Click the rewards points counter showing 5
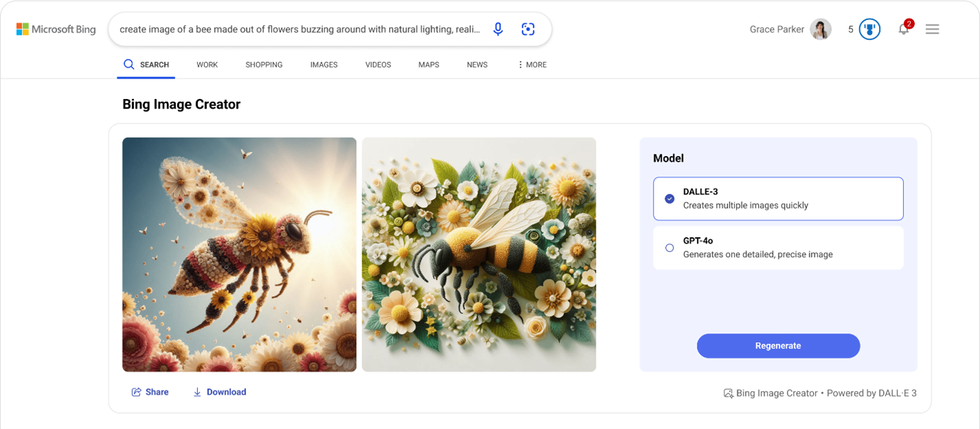The width and height of the screenshot is (980, 429). 851,29
